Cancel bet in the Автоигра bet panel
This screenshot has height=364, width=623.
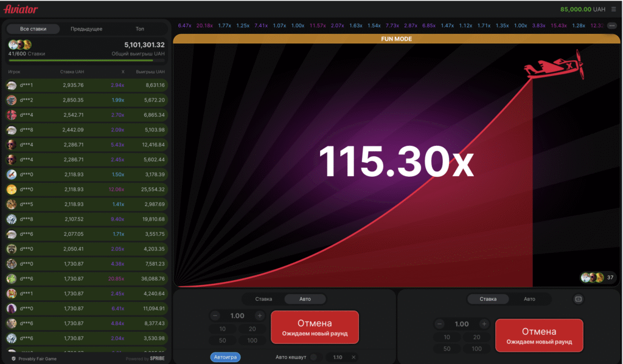tap(315, 327)
